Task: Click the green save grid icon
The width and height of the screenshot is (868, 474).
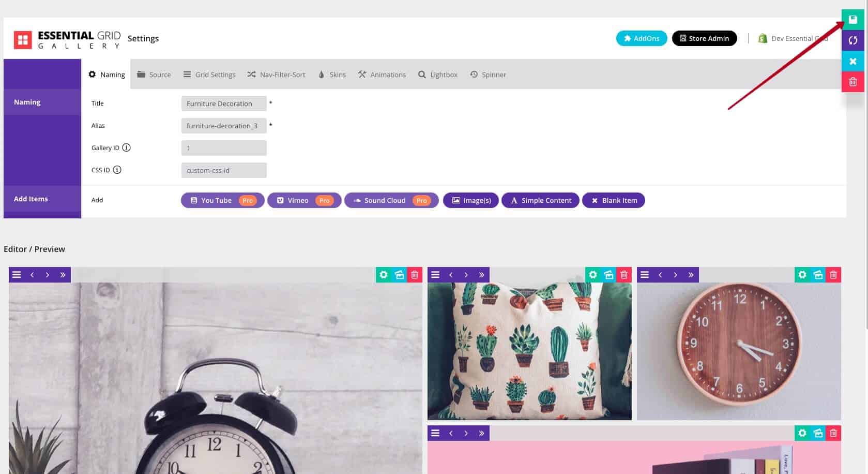Action: tap(852, 20)
